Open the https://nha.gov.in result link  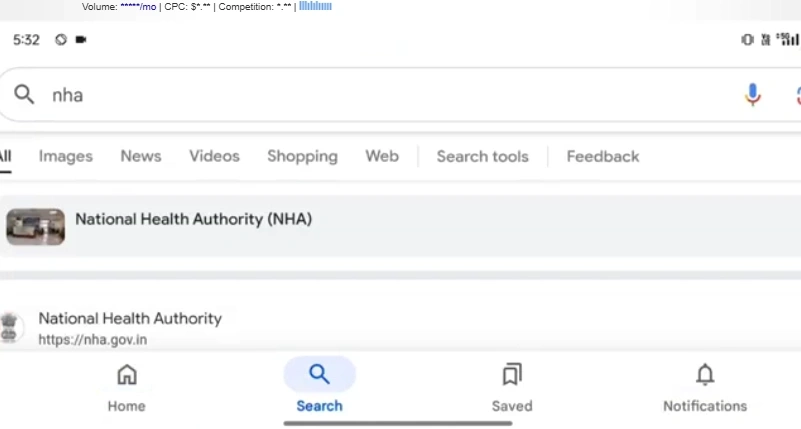(x=92, y=340)
